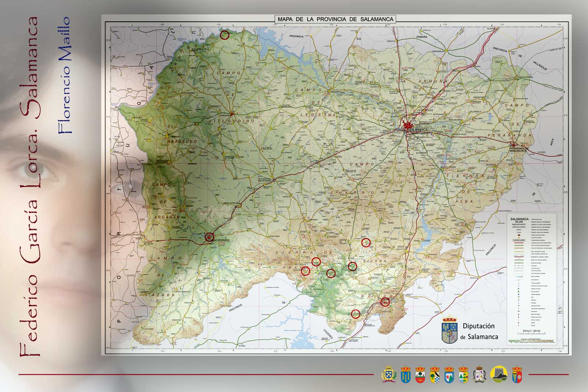Click the red circle east of Linares de Riofrío
The width and height of the screenshot is (588, 392).
tap(366, 242)
